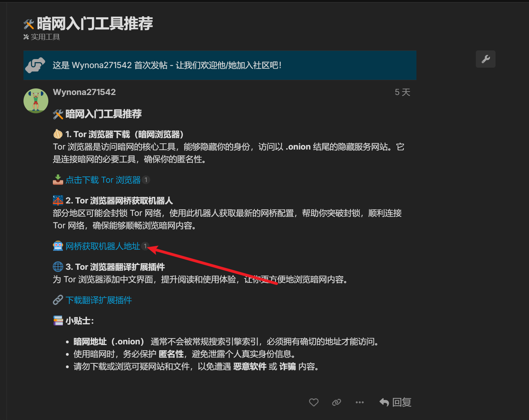
Task: Click the bullet starting 使用暗网时
Action: [186, 354]
